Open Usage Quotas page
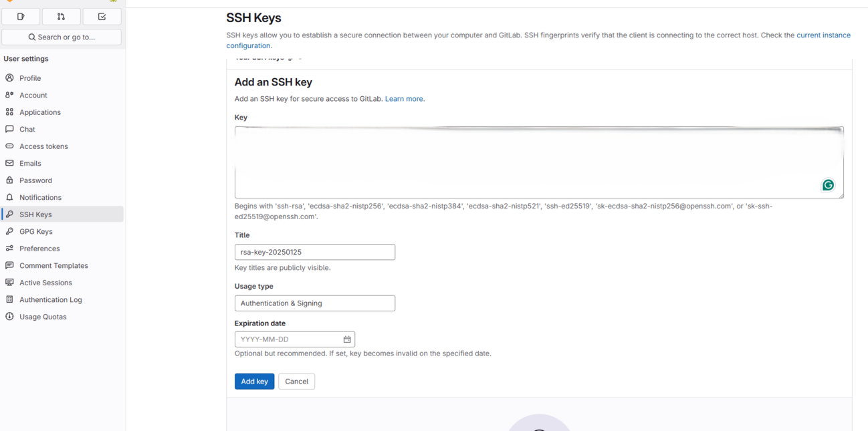Screen dimensions: 868x431 tap(62, 317)
